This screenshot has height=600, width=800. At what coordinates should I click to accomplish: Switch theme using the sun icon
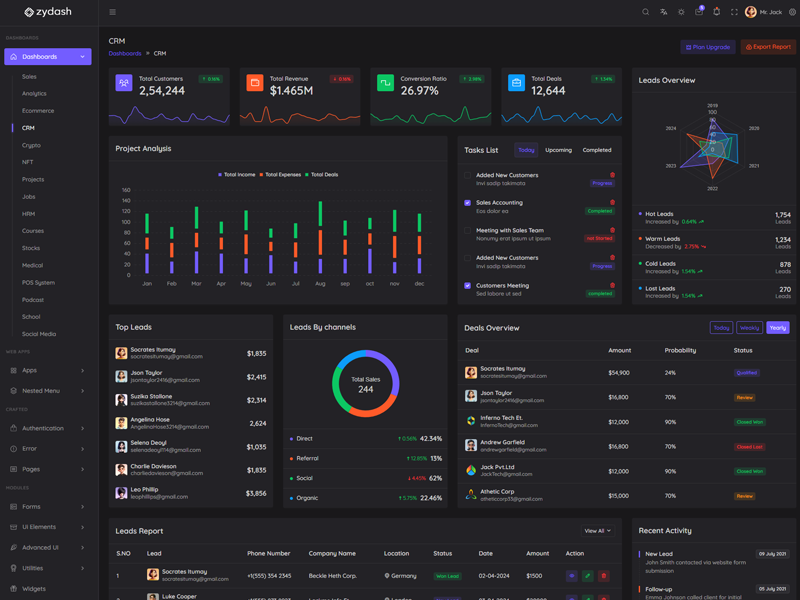681,12
